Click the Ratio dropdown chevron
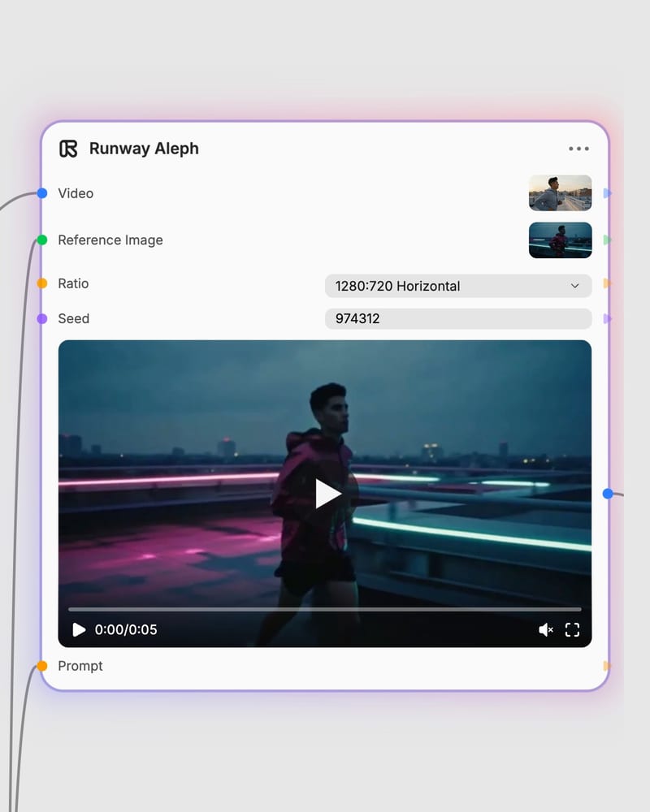This screenshot has height=812, width=650. tap(574, 286)
